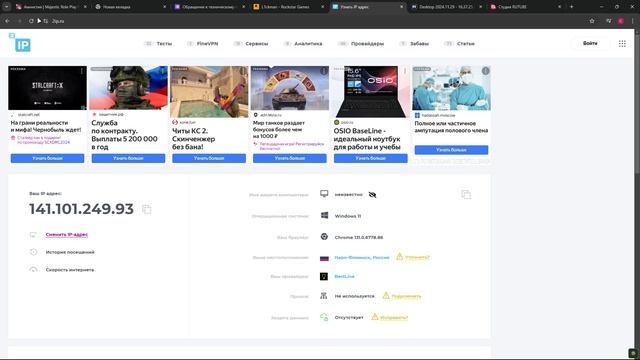Click warning icon next to Подключить
640x360 pixels.
386,296
